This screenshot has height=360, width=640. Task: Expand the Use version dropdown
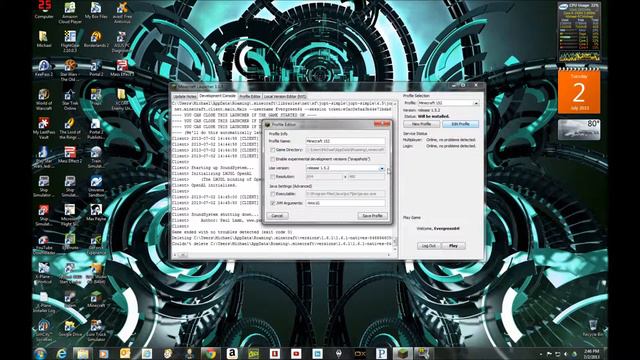pos(382,168)
